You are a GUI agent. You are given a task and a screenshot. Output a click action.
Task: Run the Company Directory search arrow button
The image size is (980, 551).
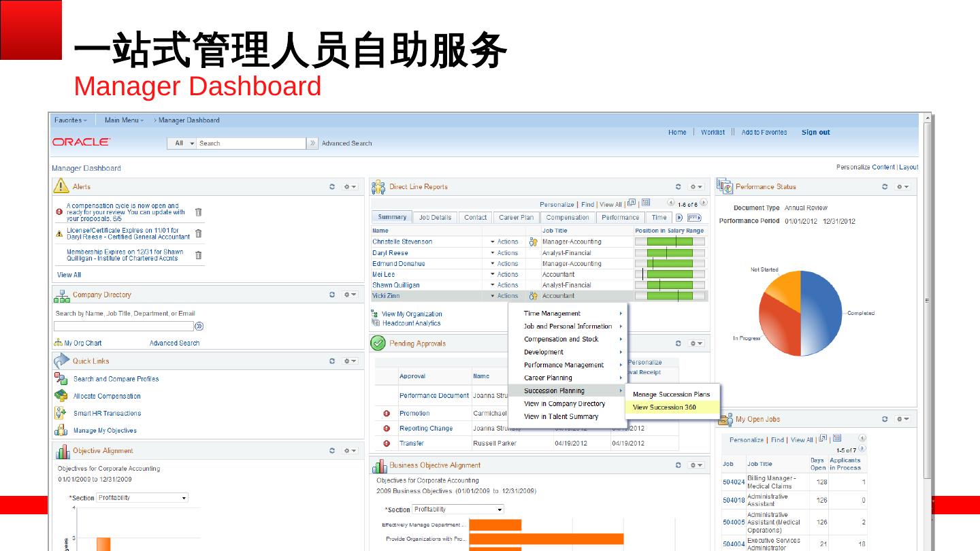click(199, 326)
